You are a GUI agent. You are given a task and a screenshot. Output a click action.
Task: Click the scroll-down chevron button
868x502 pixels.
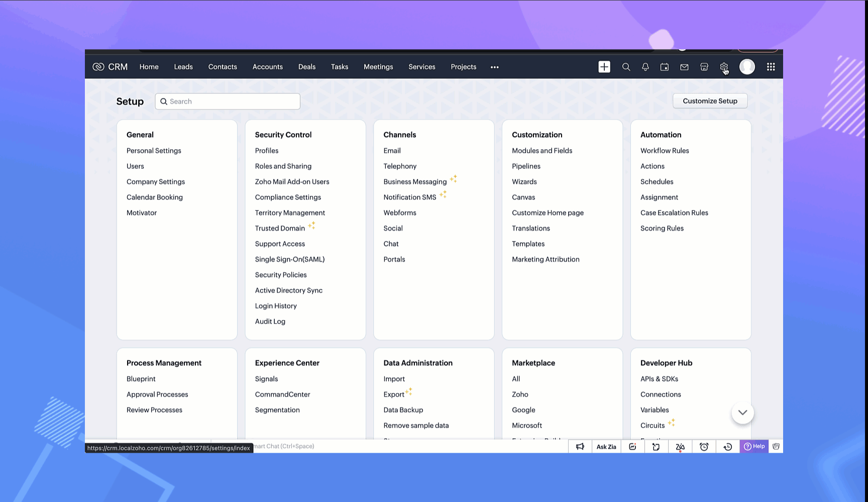click(742, 413)
